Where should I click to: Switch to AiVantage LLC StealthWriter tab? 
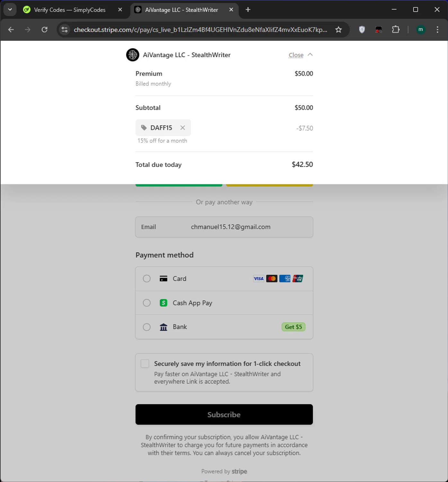181,10
